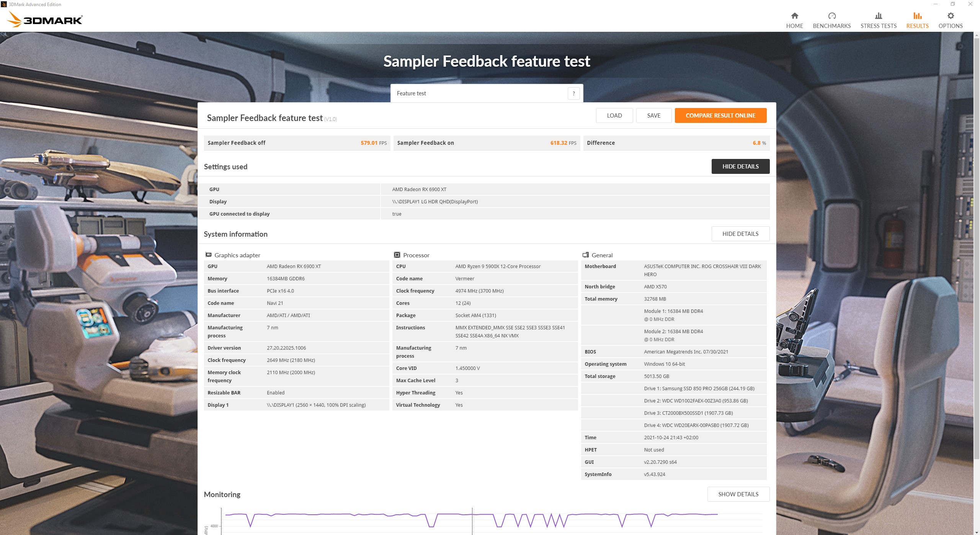Screen dimensions: 980x535
Task: Show details of Monitoring section
Action: click(x=738, y=494)
